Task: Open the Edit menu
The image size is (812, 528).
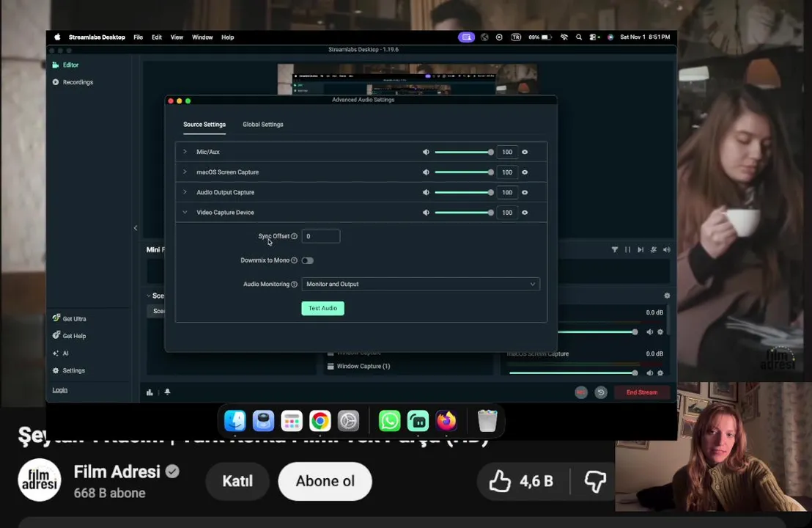Action: click(157, 37)
